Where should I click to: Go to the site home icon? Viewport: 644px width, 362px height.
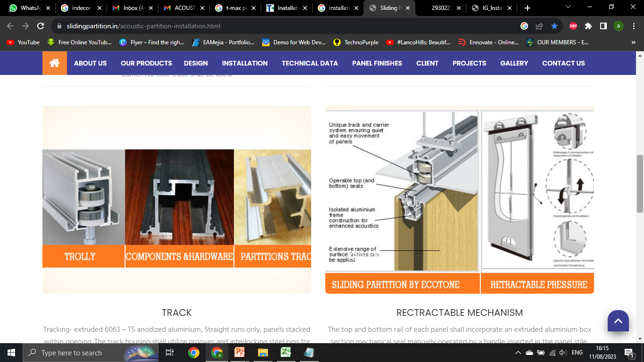point(55,63)
